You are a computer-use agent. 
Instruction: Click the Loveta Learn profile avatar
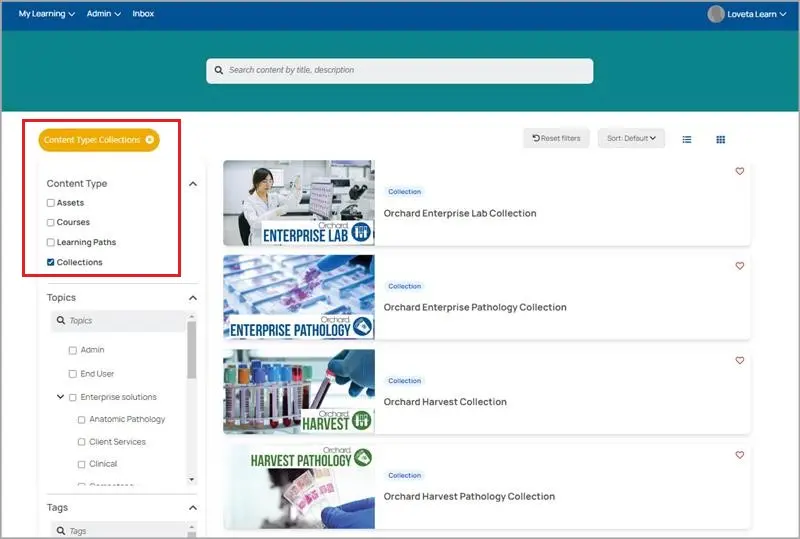click(716, 14)
